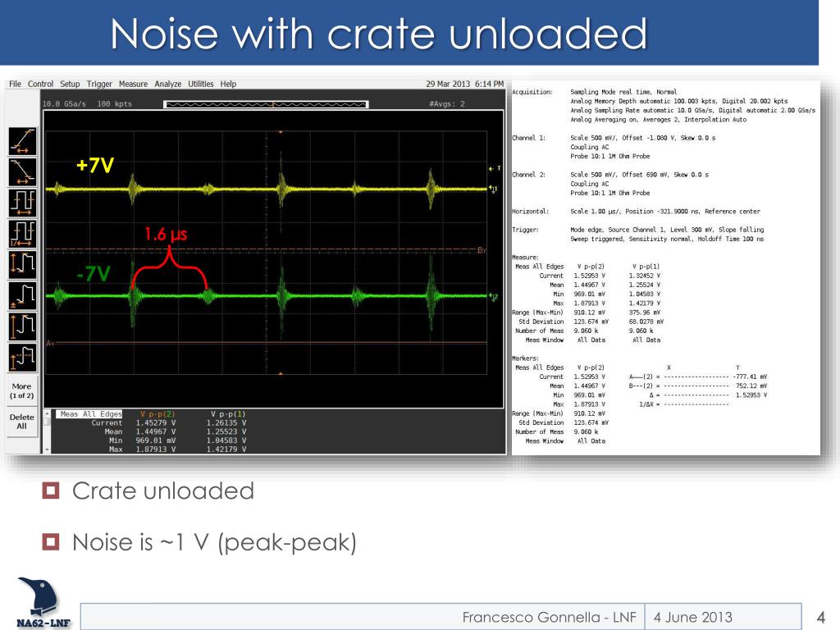This screenshot has width=840, height=630.
Task: Click the Horizontal: heading in the report
Action: pos(531,212)
